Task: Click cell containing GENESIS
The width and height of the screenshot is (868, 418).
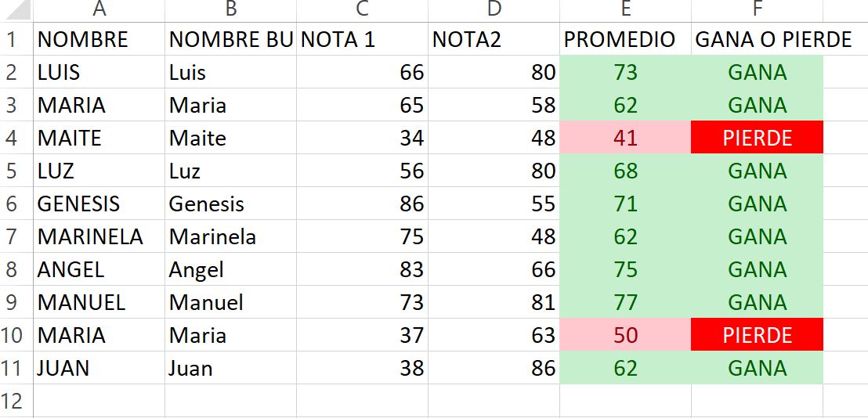Action: 99,204
